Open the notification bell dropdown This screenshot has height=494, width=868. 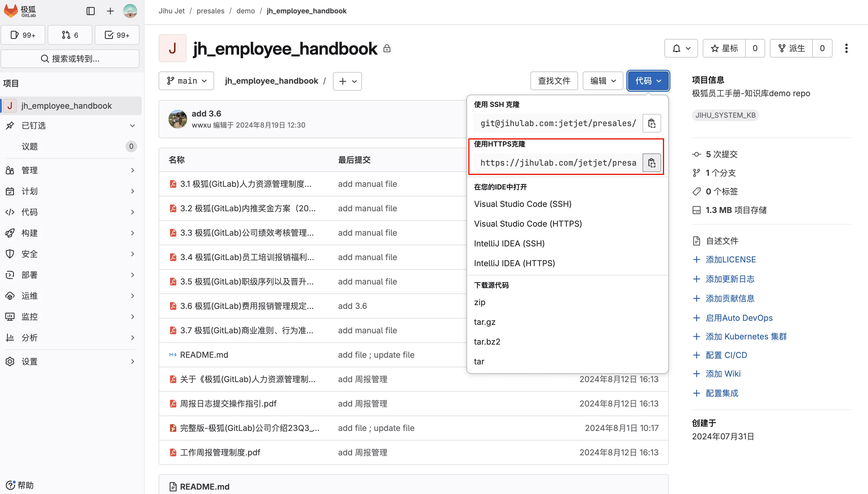tap(681, 48)
